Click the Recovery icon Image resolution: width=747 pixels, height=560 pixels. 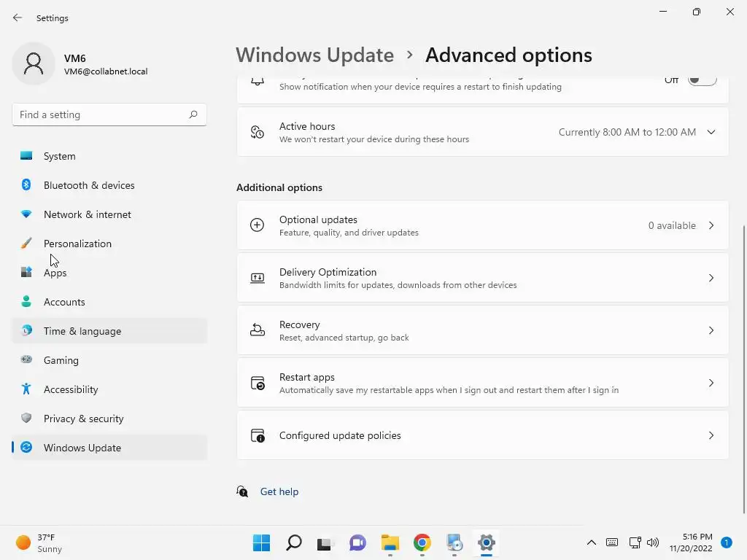(258, 330)
